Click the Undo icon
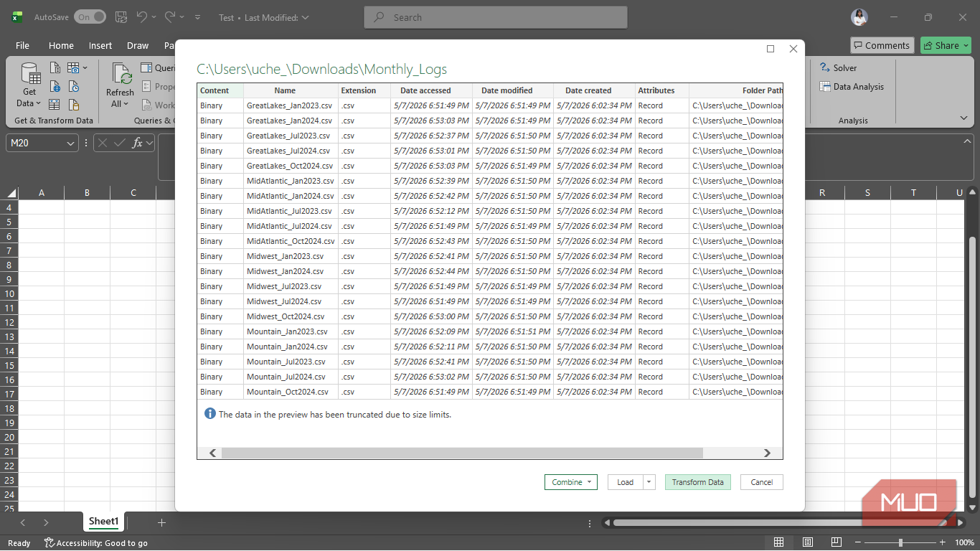The image size is (980, 551). click(142, 17)
